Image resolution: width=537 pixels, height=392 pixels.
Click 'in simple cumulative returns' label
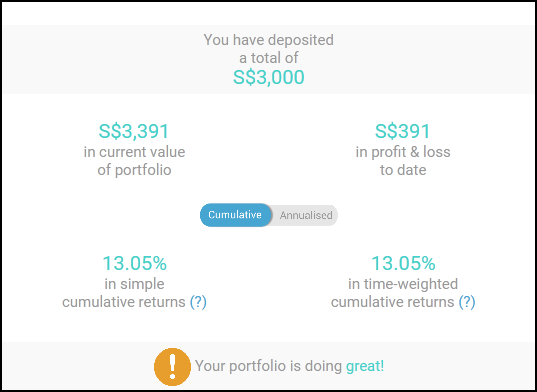(124, 293)
